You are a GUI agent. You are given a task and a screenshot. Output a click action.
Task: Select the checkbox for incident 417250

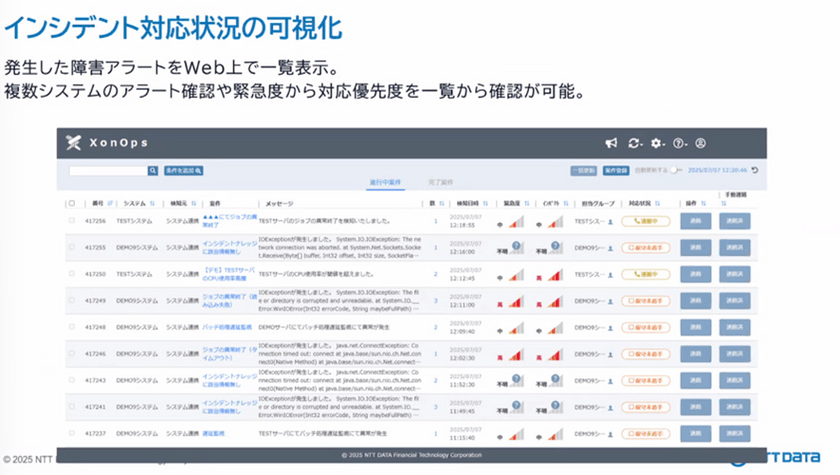[x=71, y=273]
